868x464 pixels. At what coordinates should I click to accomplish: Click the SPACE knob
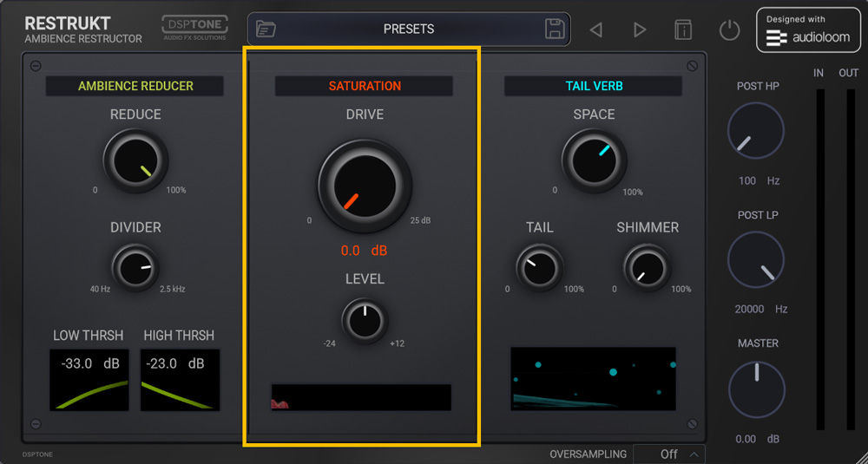pyautogui.click(x=594, y=161)
